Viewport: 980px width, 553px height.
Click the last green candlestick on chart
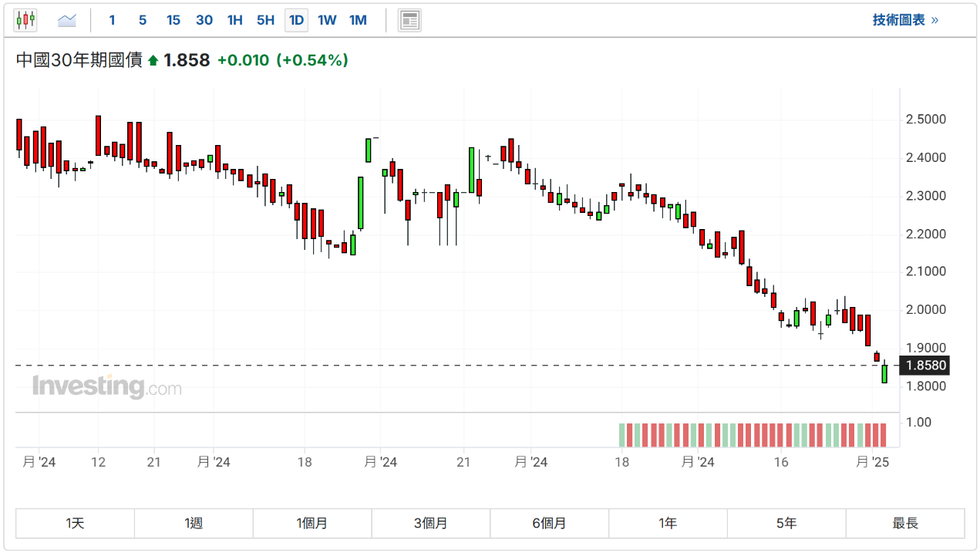pos(884,374)
